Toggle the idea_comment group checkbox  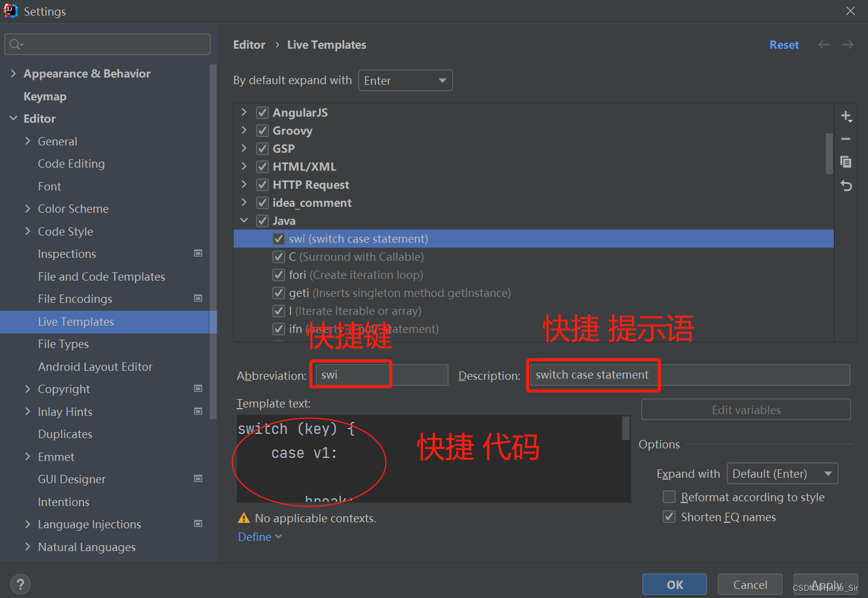(x=263, y=203)
